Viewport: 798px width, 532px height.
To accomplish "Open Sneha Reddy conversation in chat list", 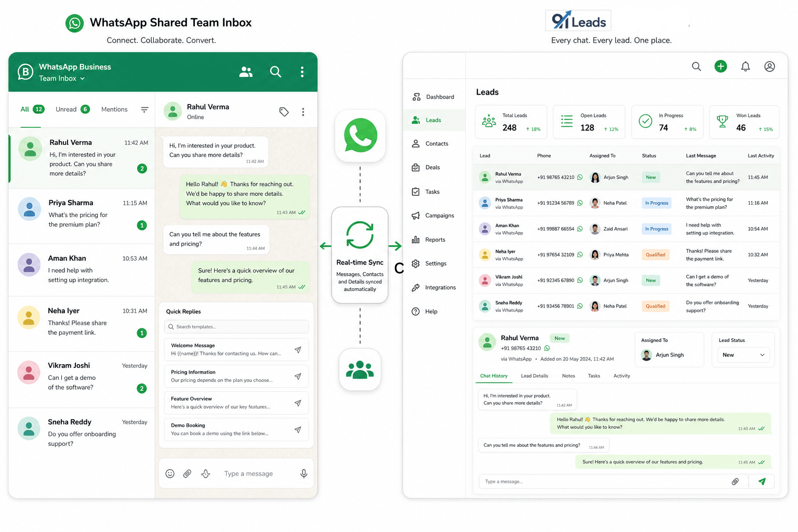I will [82, 434].
